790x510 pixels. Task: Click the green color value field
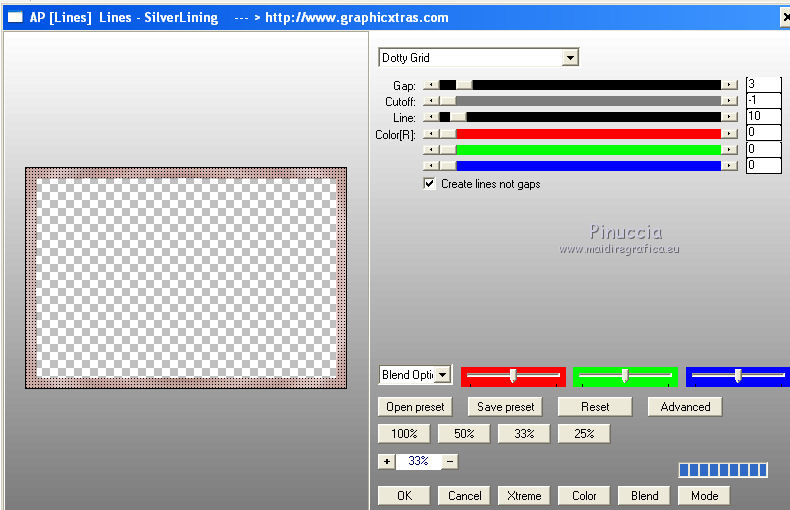763,149
